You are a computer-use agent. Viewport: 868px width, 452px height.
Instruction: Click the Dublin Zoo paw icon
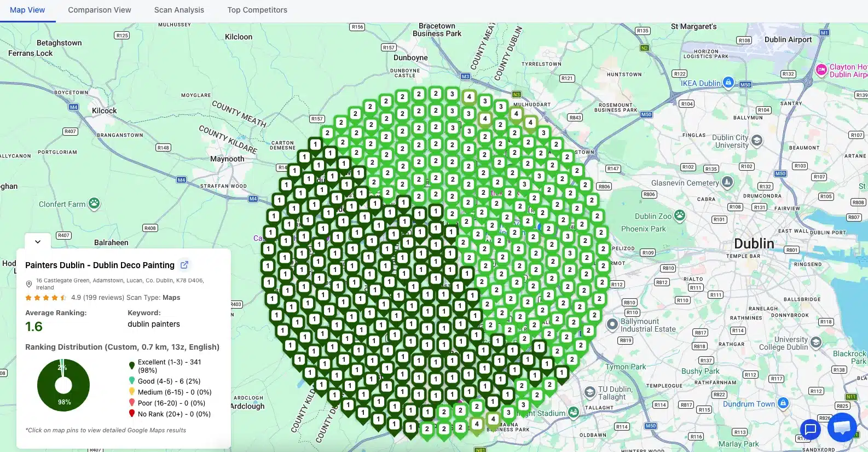coord(680,216)
